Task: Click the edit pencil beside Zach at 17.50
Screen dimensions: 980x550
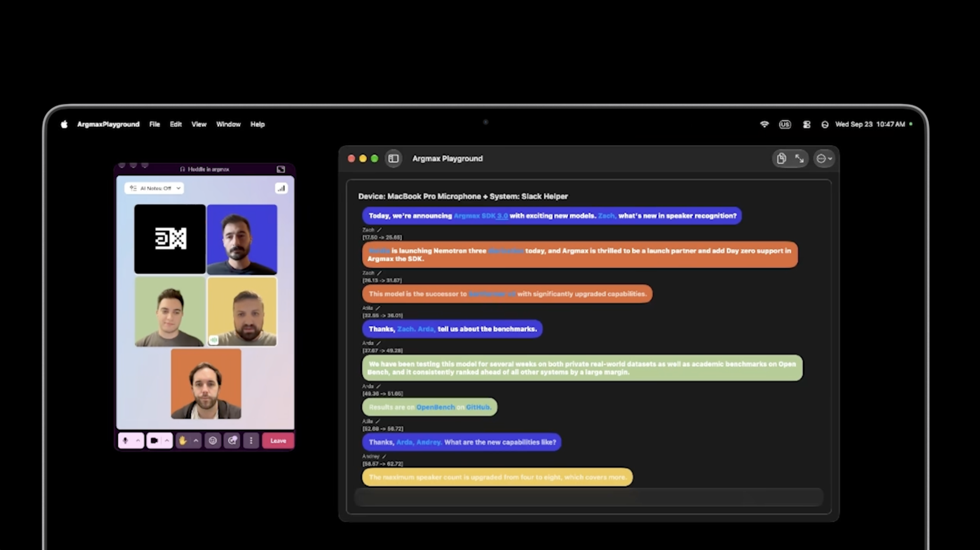Action: (379, 230)
